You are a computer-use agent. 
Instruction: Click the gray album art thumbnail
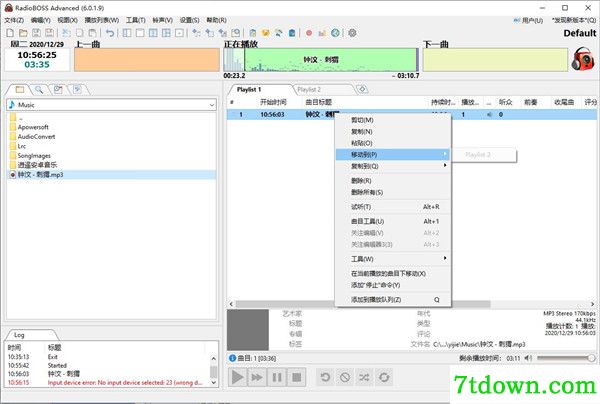248,330
